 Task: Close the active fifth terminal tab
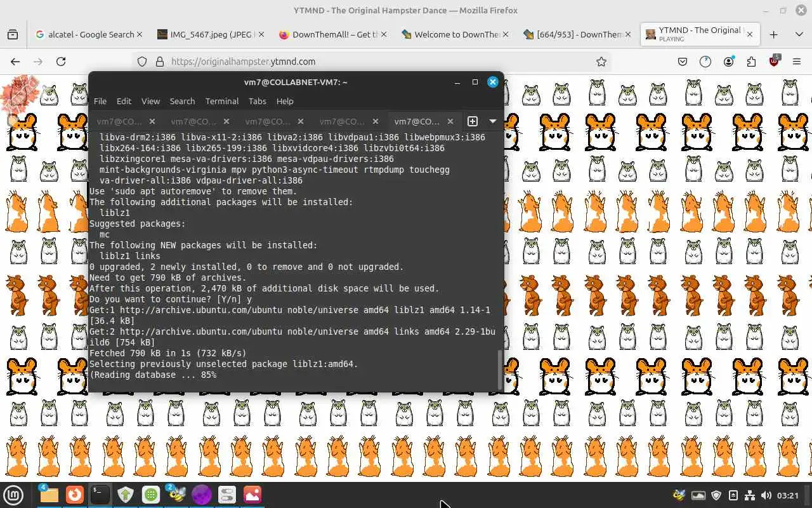tap(450, 121)
